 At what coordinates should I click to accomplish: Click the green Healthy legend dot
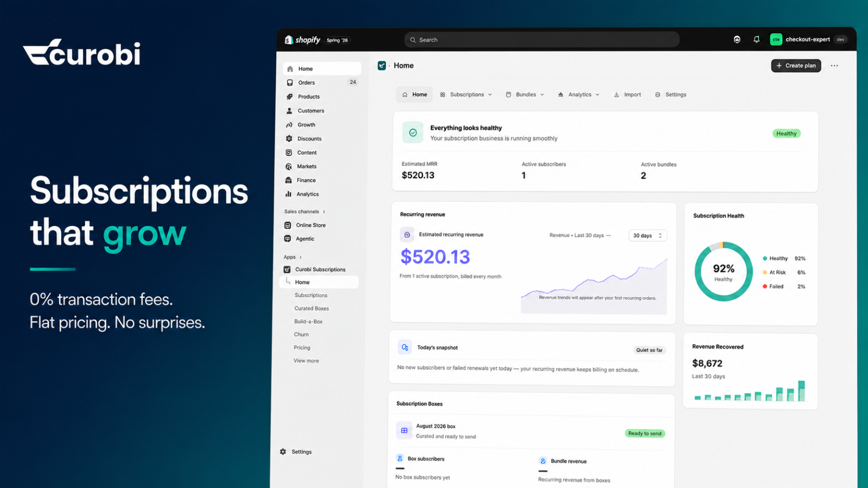point(765,259)
